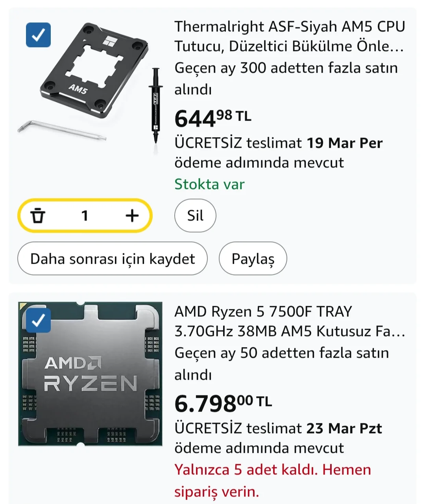This screenshot has width=425, height=504.
Task: Click the 6.798,00 TL price
Action: coord(223,403)
